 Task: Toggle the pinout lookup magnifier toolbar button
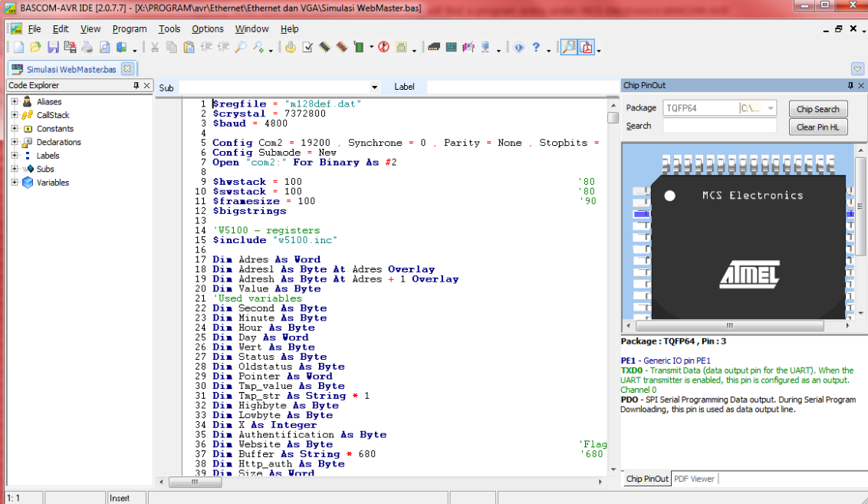pyautogui.click(x=568, y=48)
